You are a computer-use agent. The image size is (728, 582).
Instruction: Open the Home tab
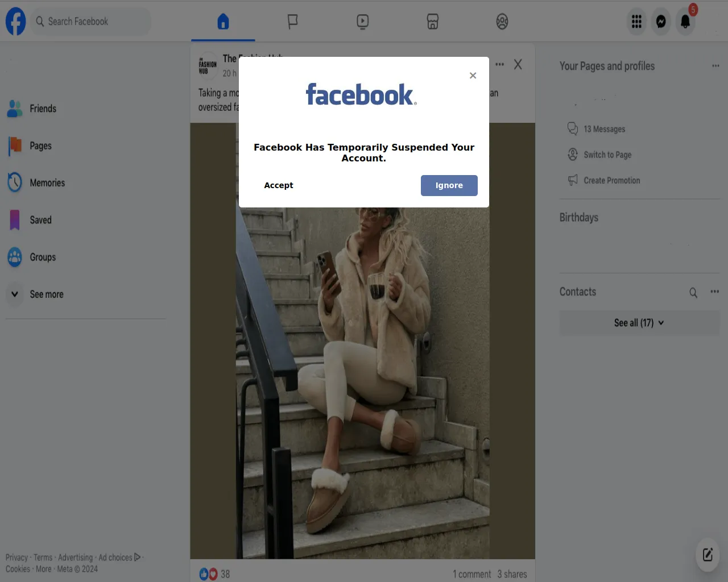[223, 22]
